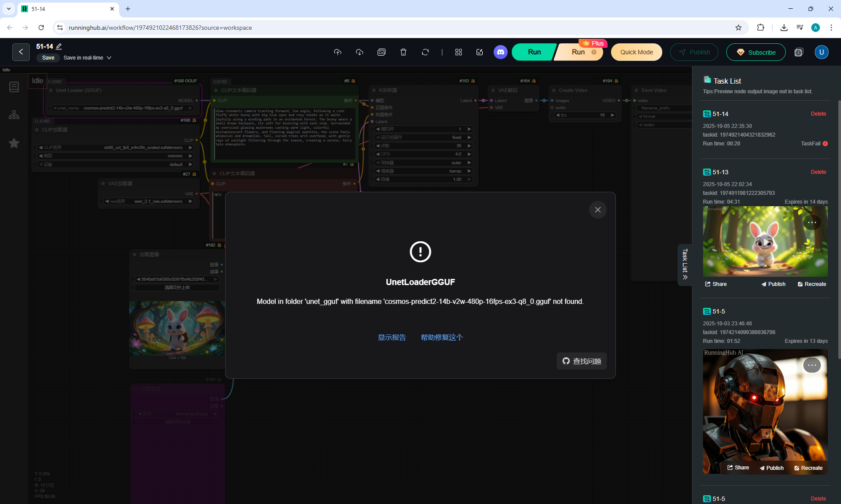841x504 pixels.
Task: Click the refresh workflow icon
Action: pos(425,52)
